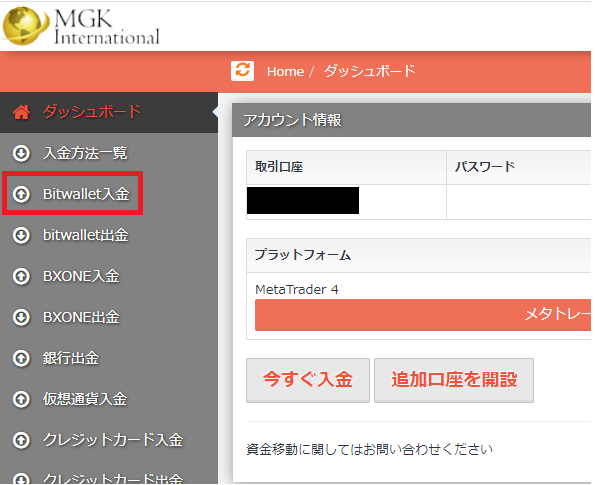Click the 追加口座を開設 button
The image size is (595, 485).
point(454,380)
